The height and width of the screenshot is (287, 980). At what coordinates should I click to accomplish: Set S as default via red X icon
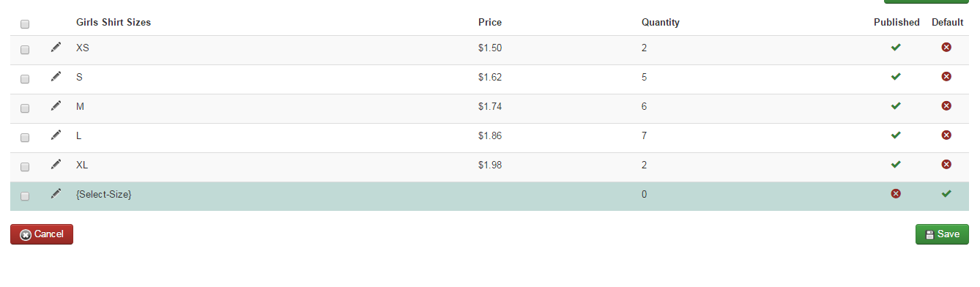(946, 76)
